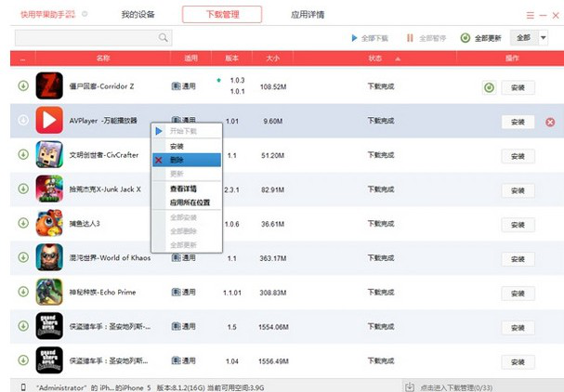
Task: Click the 快用苹果助手 logo
Action: 47,14
